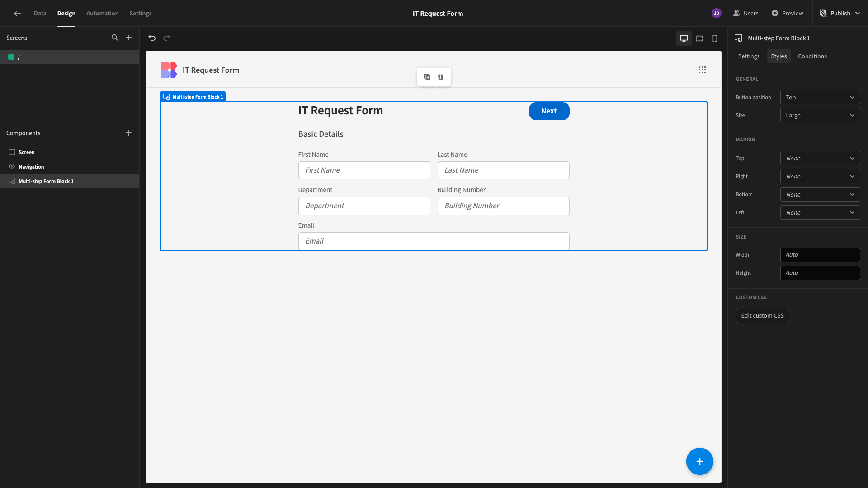Add a new screen with plus icon
Screen dimensions: 868x488
[x=129, y=38]
